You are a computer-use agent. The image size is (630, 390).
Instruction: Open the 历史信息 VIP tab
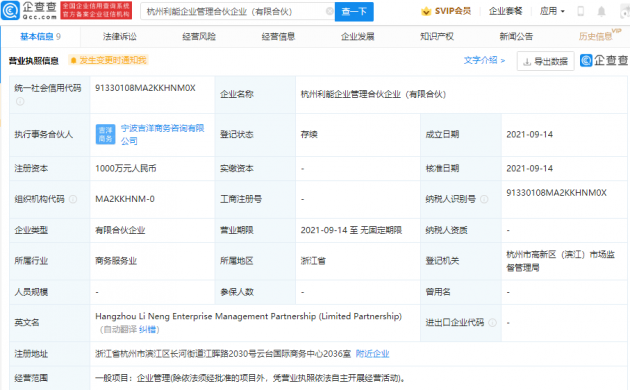click(x=599, y=35)
